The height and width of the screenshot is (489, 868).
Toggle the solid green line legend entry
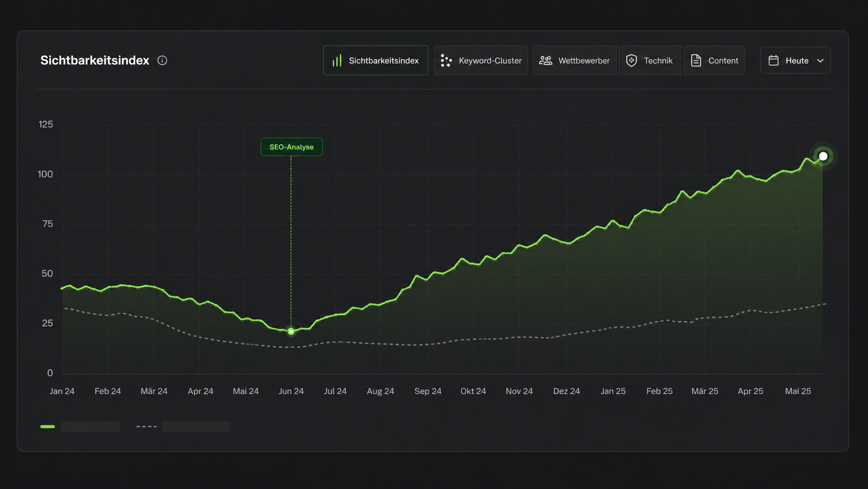click(x=48, y=427)
